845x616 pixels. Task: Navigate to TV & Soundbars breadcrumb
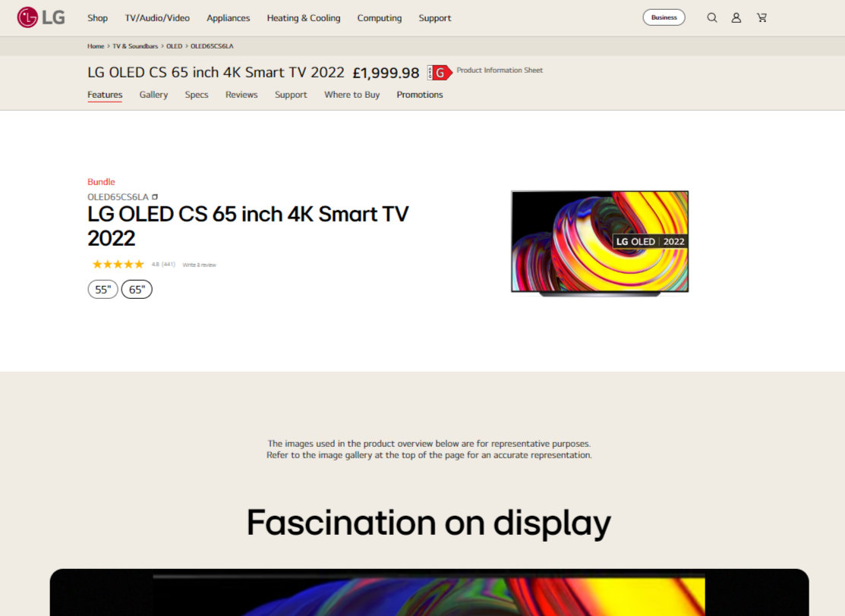coord(134,46)
